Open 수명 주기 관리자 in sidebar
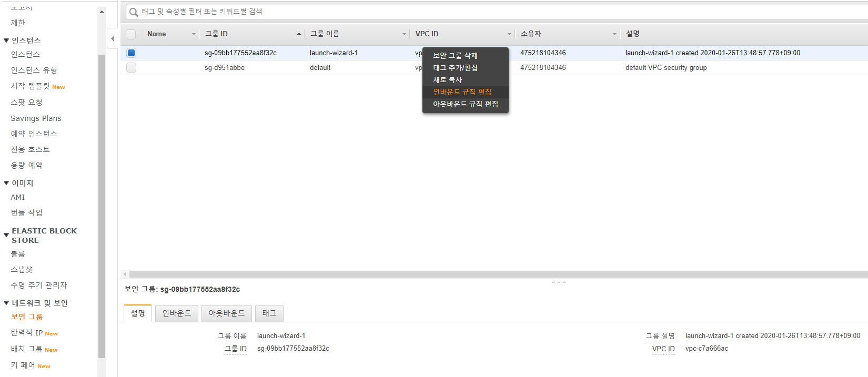Screen dimensions: 868x377 [x=39, y=286]
